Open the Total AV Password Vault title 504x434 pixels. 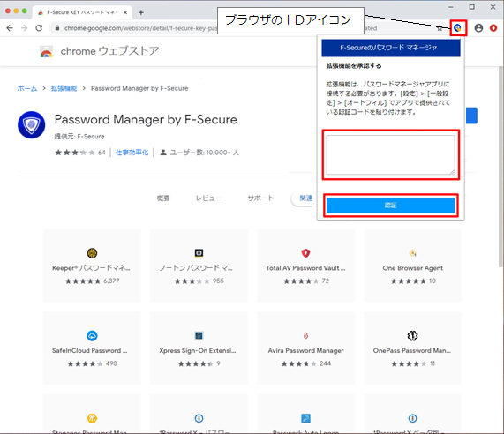point(305,268)
